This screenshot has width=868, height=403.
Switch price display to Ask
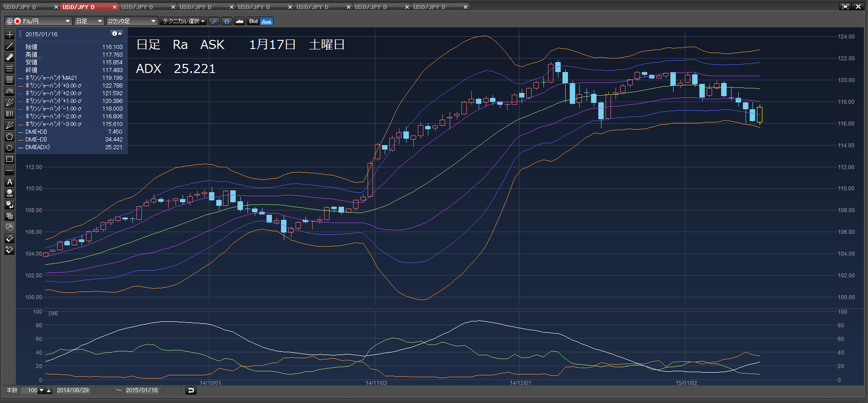(x=267, y=21)
